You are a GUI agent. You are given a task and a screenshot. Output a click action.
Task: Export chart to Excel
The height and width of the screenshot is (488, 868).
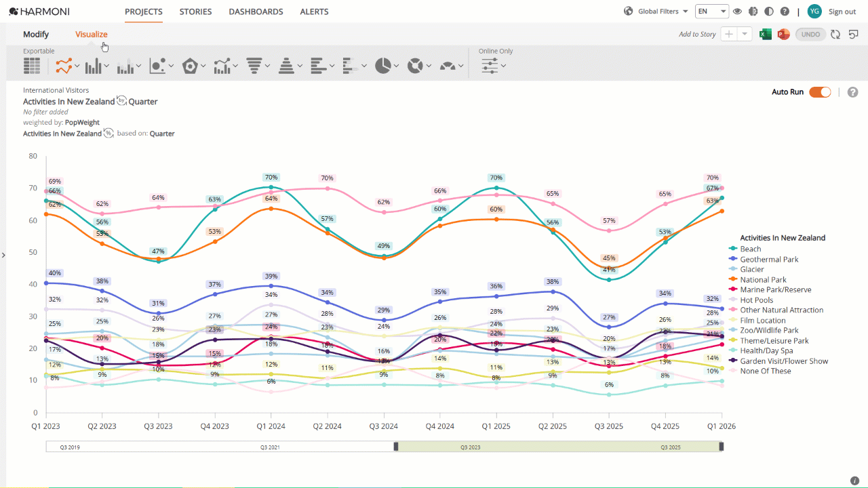coord(766,34)
